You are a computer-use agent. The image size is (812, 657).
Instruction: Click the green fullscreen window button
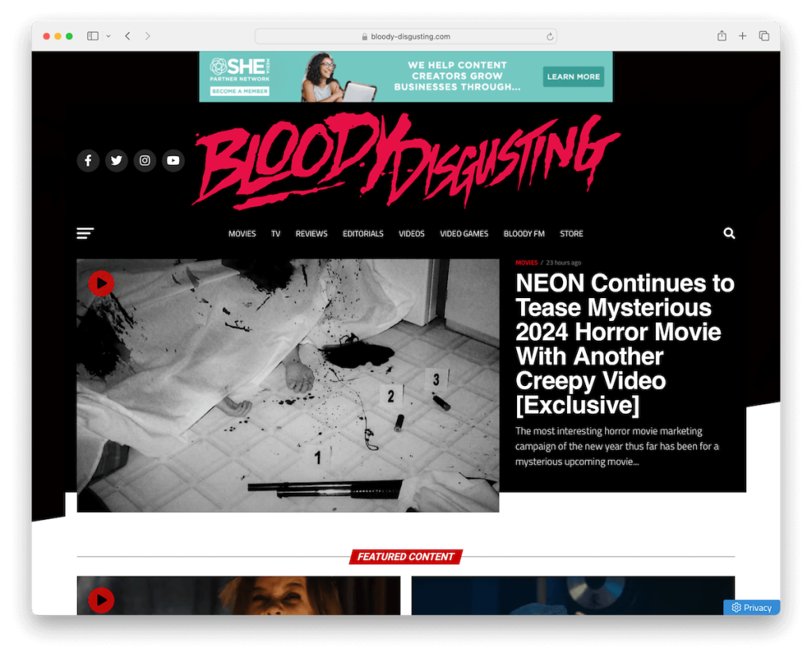70,36
